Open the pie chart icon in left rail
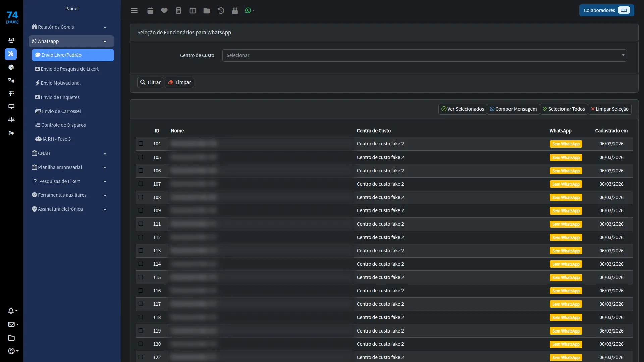Viewport: 644px width, 362px height. coord(11,67)
